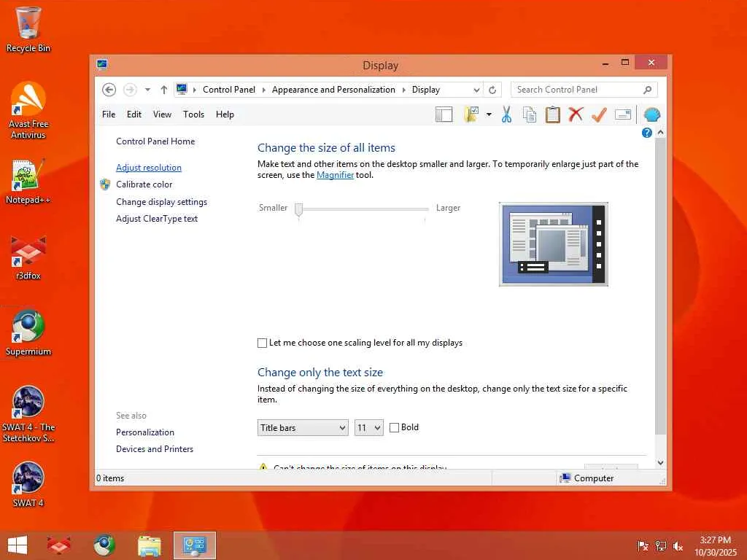The image size is (747, 560).
Task: Open the Calibrate color link
Action: pos(144,184)
